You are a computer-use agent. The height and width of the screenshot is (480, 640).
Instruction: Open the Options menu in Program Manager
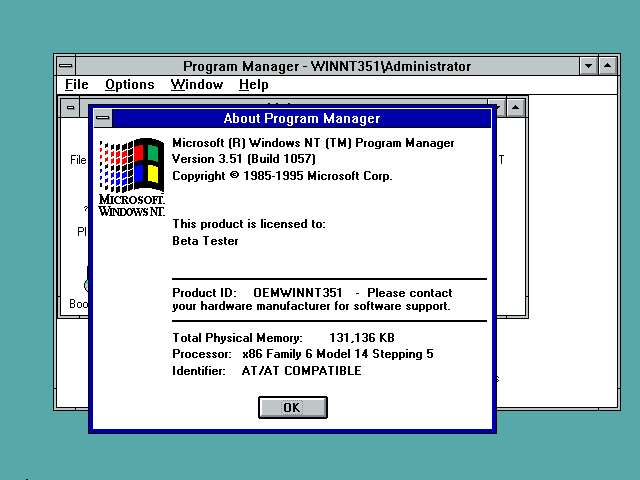pos(130,84)
